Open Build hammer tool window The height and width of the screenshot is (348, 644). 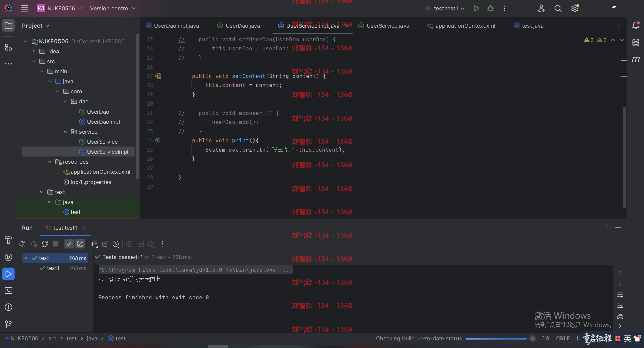8,240
